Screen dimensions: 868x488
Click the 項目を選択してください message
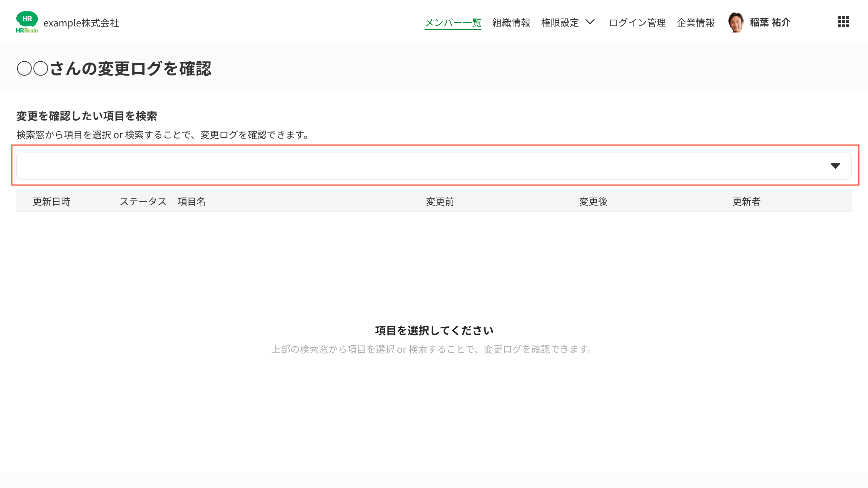pos(434,330)
